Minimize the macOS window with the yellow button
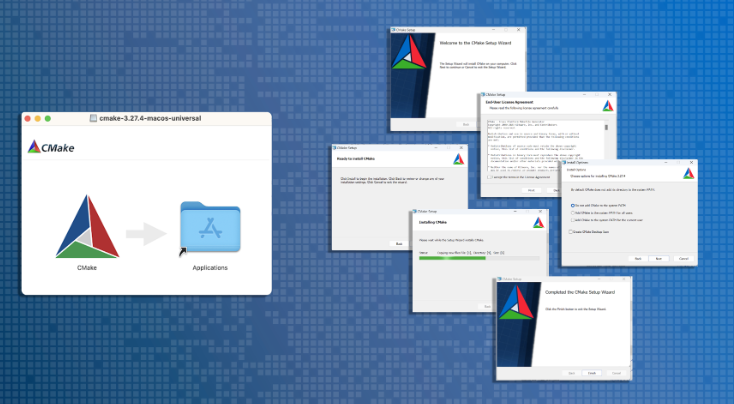Image resolution: width=734 pixels, height=404 pixels. pos(37,119)
